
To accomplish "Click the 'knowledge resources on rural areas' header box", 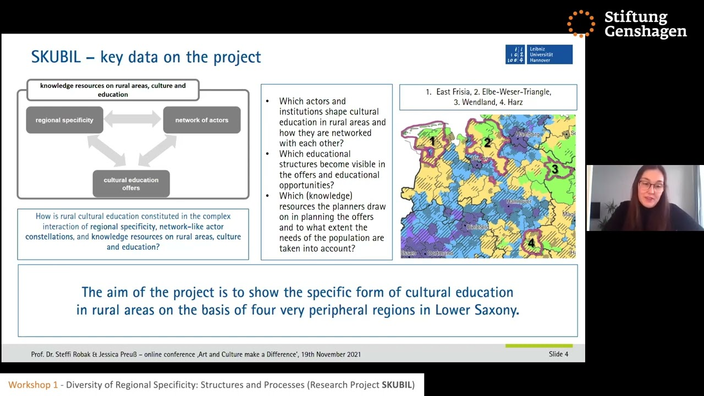I will 113,90.
